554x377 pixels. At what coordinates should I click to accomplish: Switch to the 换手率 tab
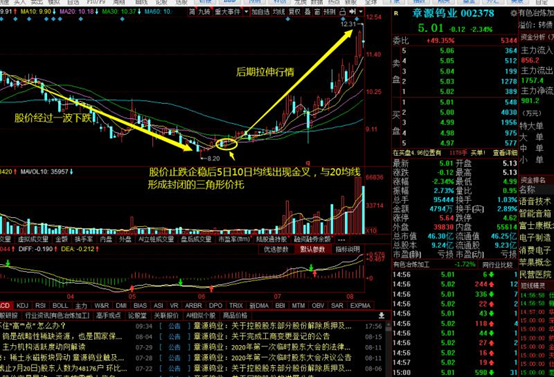coord(84,239)
